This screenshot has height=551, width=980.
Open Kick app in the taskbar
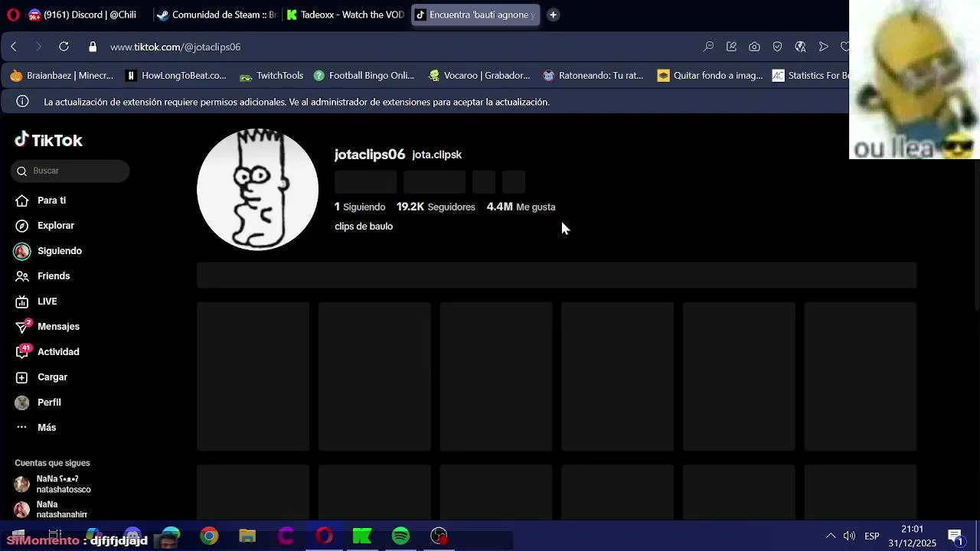[362, 536]
